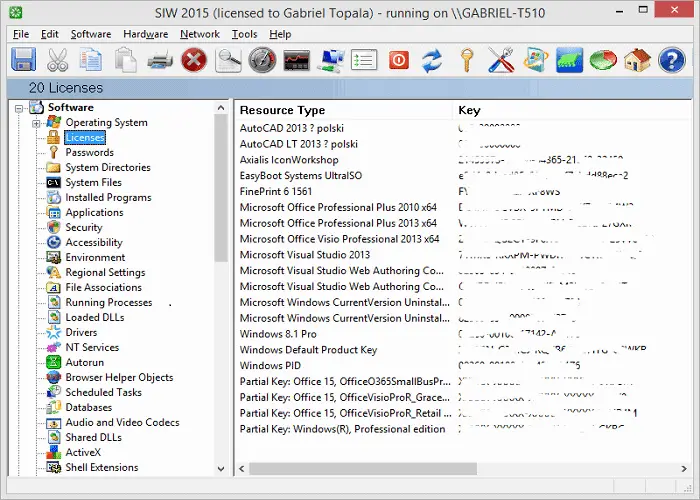700x500 pixels.
Task: Select Passwords in the tree
Action: (89, 152)
